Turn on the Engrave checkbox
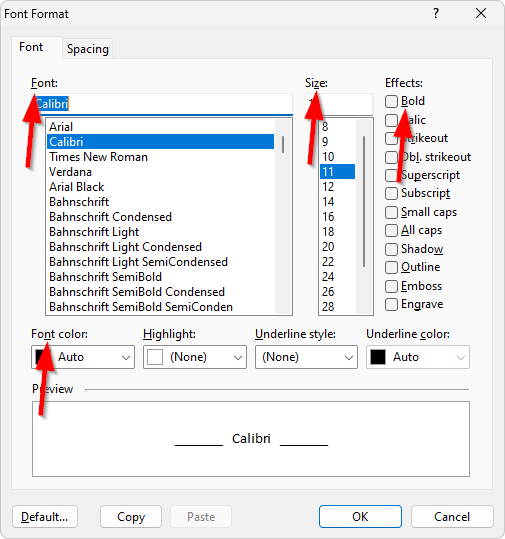The image size is (505, 539). pyautogui.click(x=391, y=305)
